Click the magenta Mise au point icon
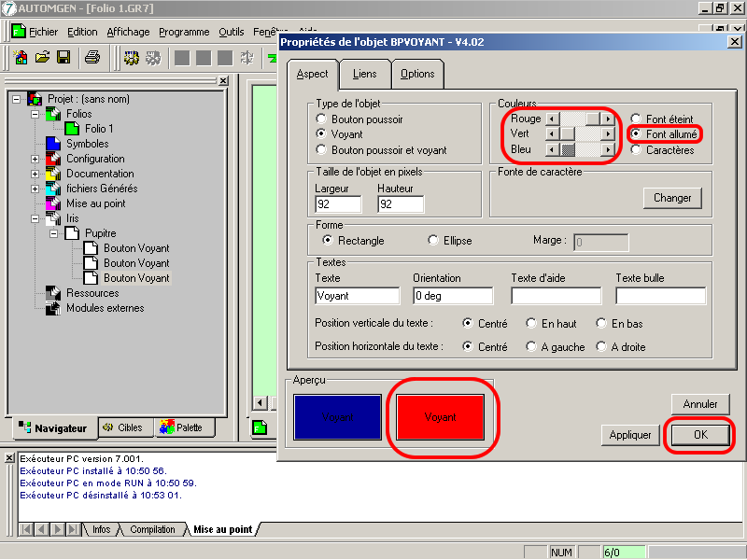The width and height of the screenshot is (747, 560). pyautogui.click(x=53, y=203)
